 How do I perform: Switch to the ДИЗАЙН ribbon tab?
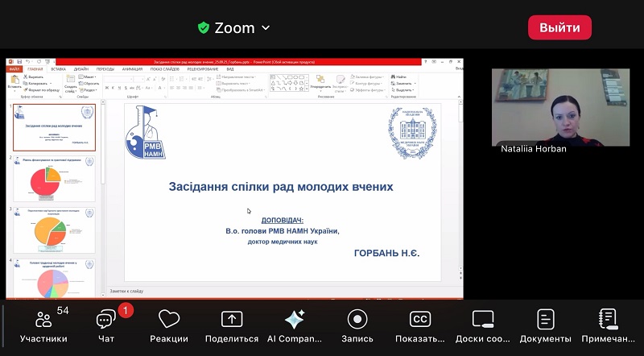tap(81, 69)
